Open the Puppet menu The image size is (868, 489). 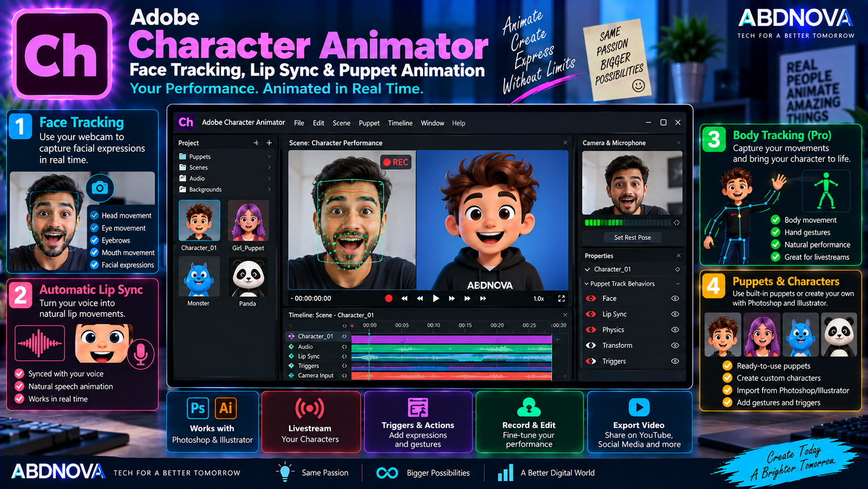coord(369,123)
